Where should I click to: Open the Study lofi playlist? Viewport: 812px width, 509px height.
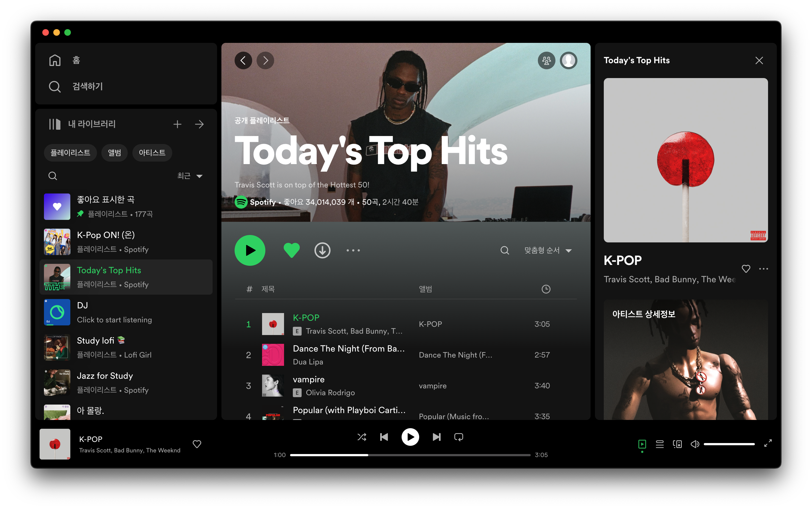[126, 347]
